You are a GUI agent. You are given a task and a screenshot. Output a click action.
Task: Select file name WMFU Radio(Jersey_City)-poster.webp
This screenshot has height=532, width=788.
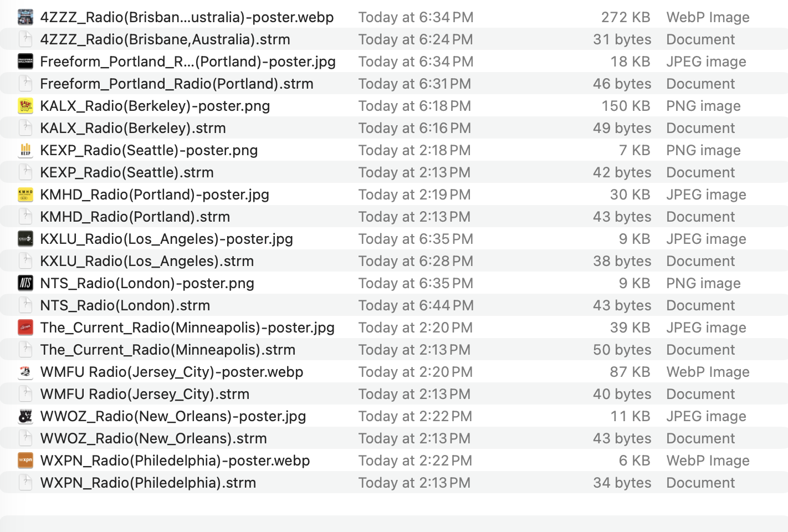pos(172,372)
